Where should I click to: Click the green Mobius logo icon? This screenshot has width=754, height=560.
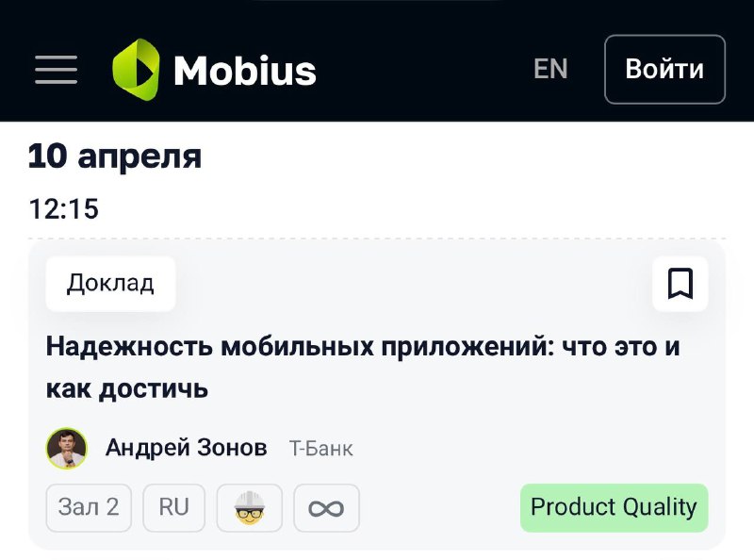point(136,69)
